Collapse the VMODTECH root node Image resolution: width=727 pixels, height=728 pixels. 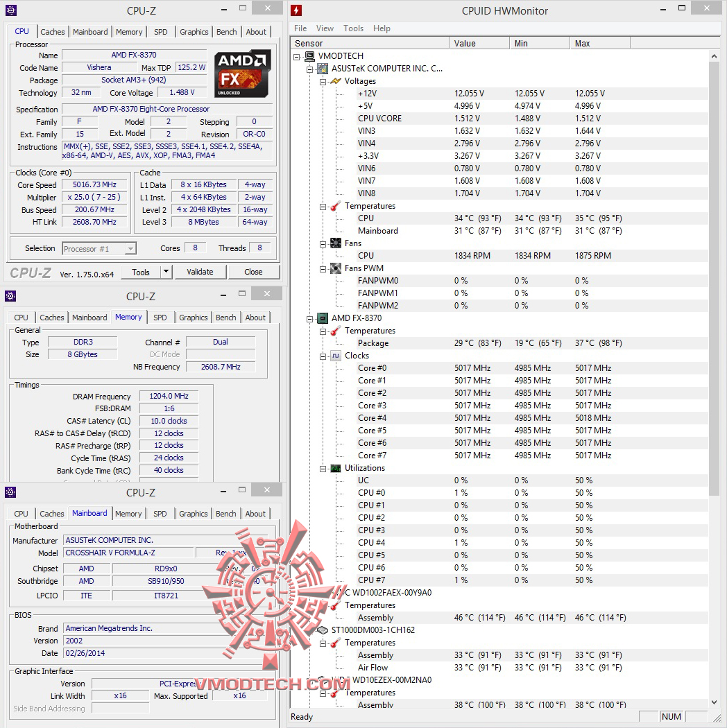click(297, 57)
